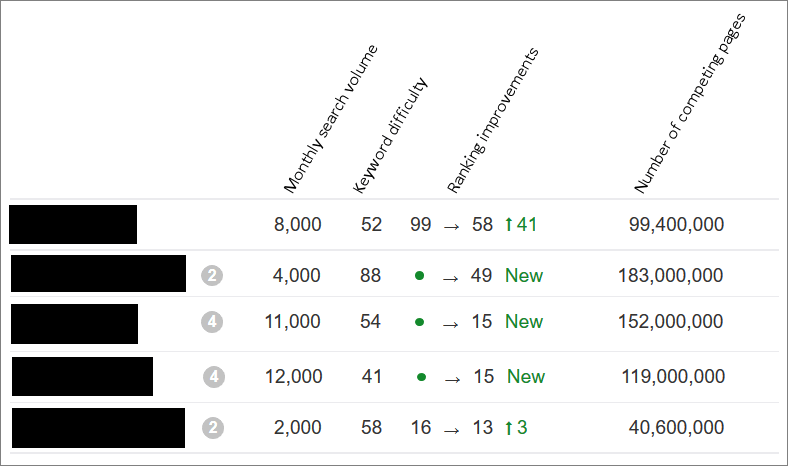
Task: Click the badge 2 beside 4,000 volume
Action: 212,275
